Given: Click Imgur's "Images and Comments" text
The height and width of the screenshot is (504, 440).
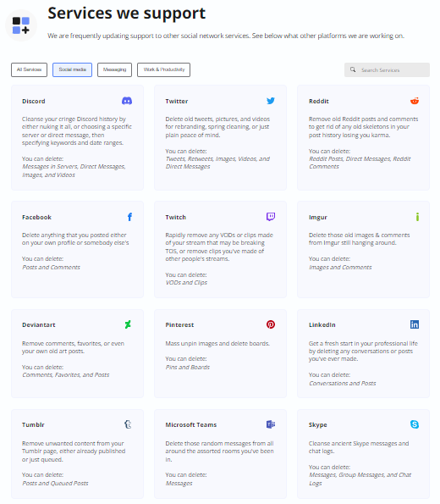Looking at the screenshot, I should click(340, 267).
